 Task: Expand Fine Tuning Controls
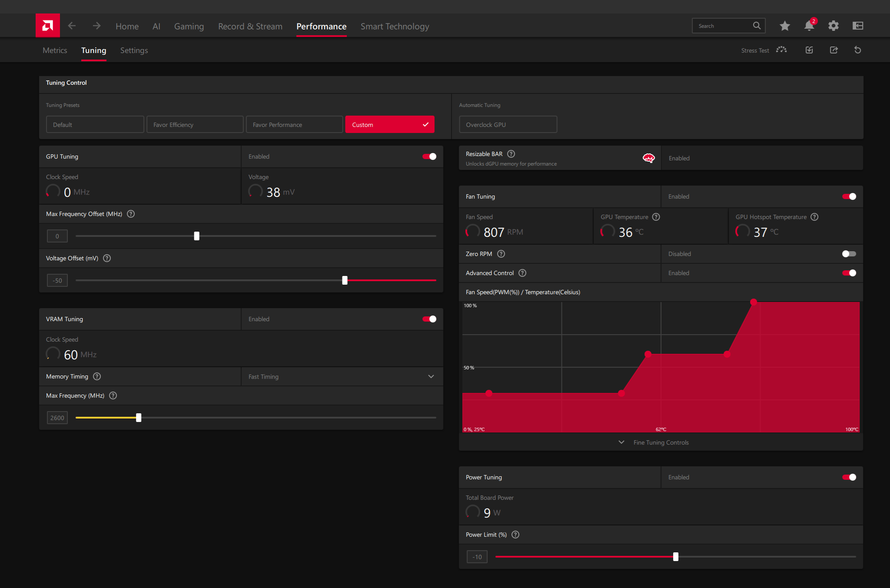pos(661,442)
